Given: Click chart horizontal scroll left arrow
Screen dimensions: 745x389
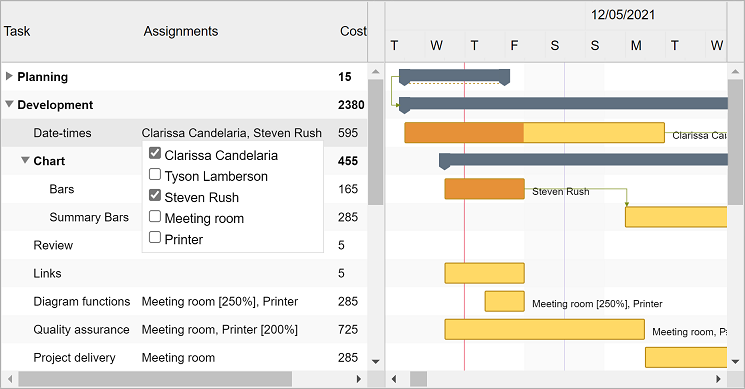Looking at the screenshot, I should pyautogui.click(x=393, y=379).
